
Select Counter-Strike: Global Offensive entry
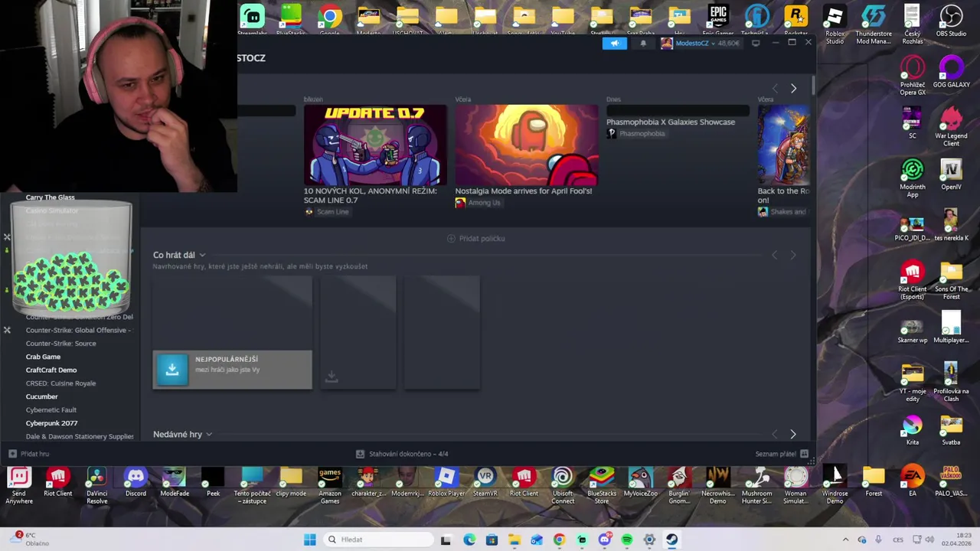pos(78,331)
